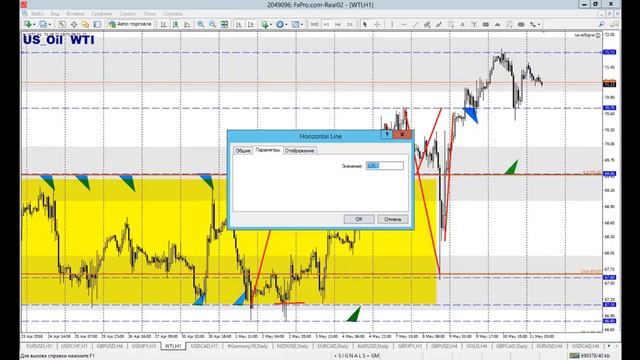
Task: Open the Indicators list green plus icon
Action: [x=264, y=24]
